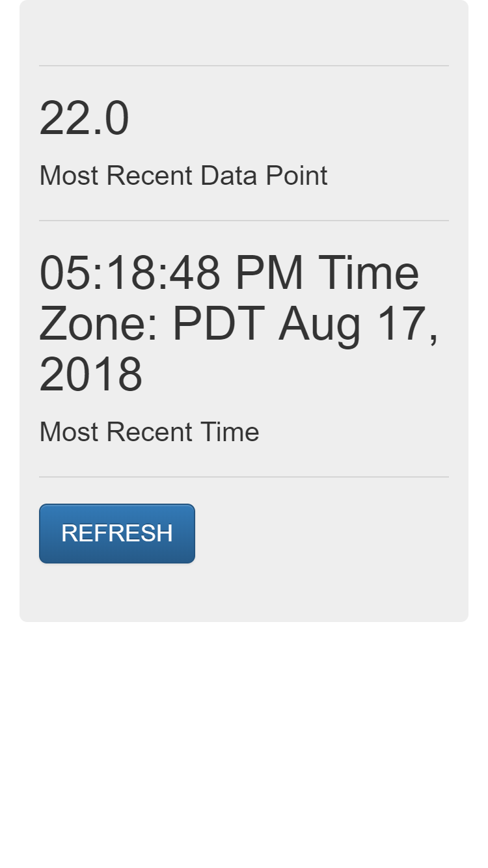
Task: Click the REFRESH label text
Action: (x=116, y=533)
